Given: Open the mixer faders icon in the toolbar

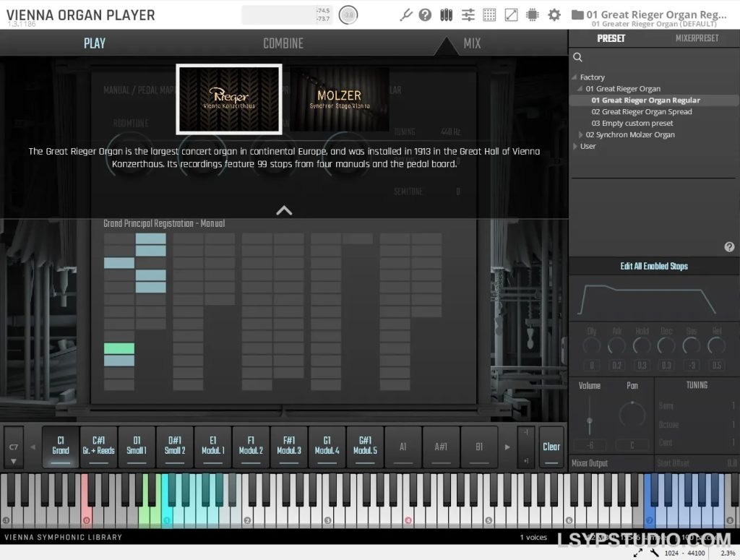Looking at the screenshot, I should [468, 14].
